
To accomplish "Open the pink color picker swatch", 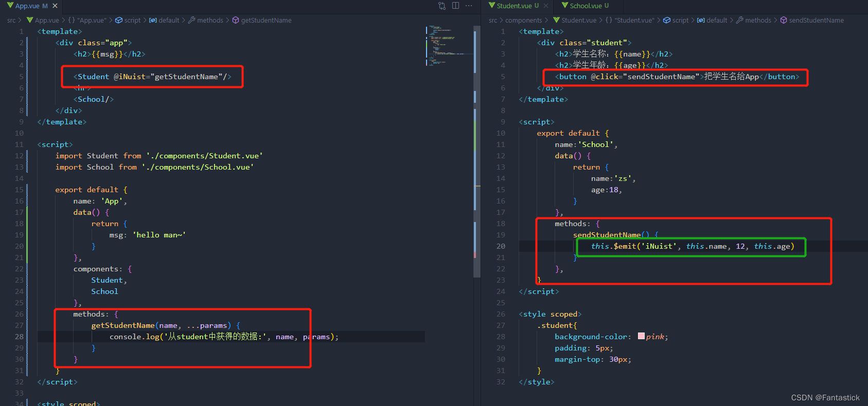I will tap(641, 336).
